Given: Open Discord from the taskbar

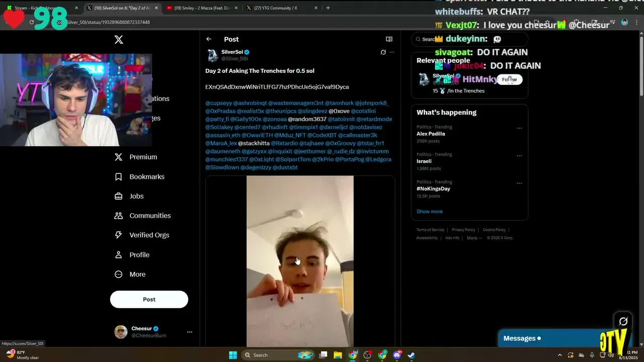Looking at the screenshot, I should tap(397, 355).
